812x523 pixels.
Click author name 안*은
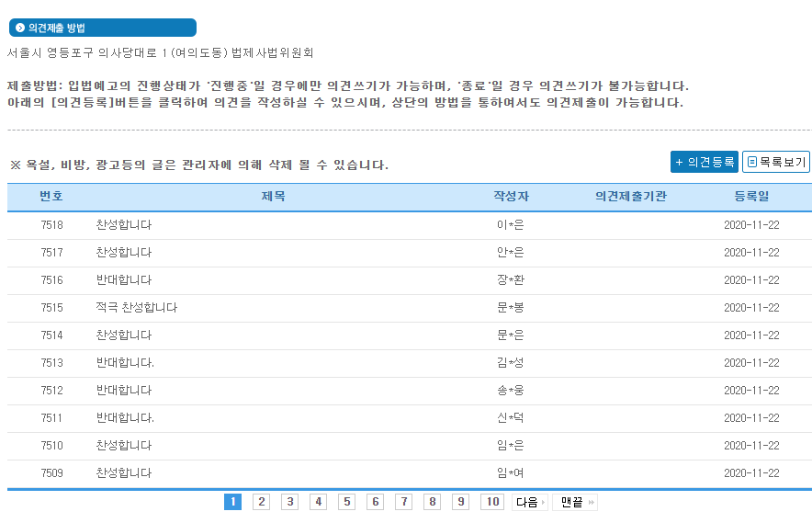click(x=511, y=253)
